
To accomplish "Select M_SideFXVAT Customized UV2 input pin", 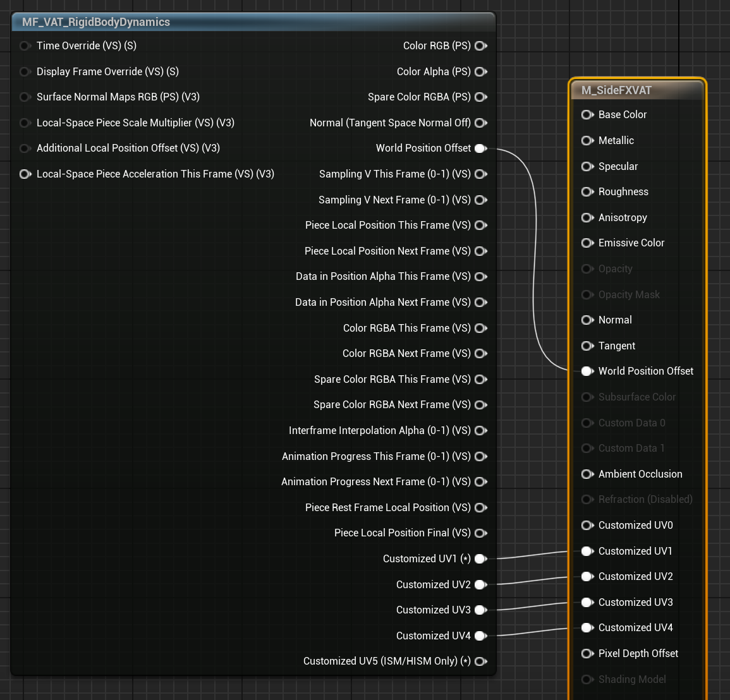I will 588,576.
